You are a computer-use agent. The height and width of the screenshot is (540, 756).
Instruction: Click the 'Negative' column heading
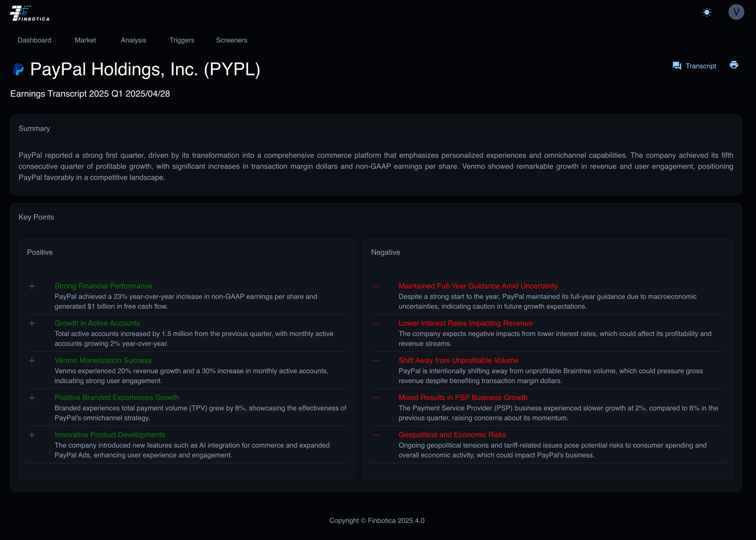(386, 252)
